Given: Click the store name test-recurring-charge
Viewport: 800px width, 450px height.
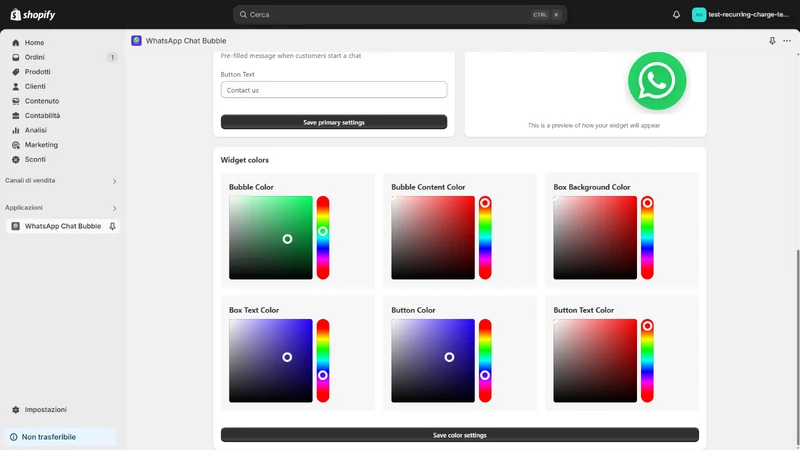Looking at the screenshot, I should point(748,14).
